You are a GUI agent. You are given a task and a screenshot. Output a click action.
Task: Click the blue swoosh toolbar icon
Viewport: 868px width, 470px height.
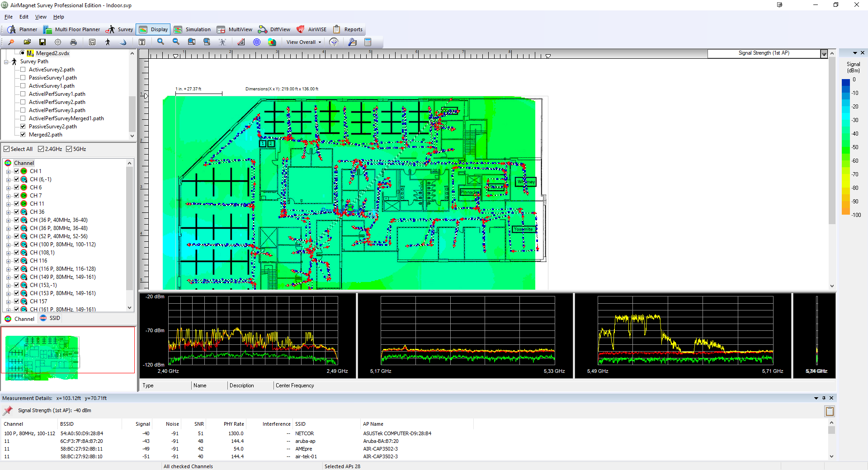123,42
